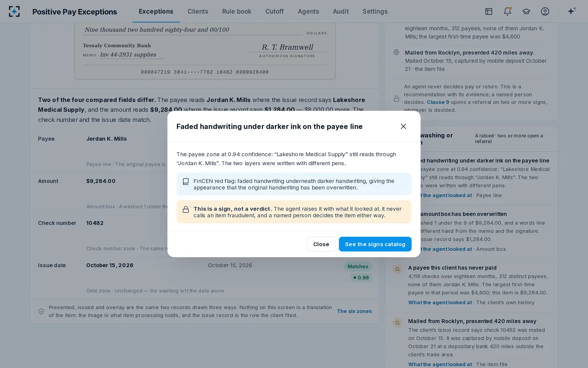Open 'What the agent looked at' for Amount box

(x=440, y=249)
